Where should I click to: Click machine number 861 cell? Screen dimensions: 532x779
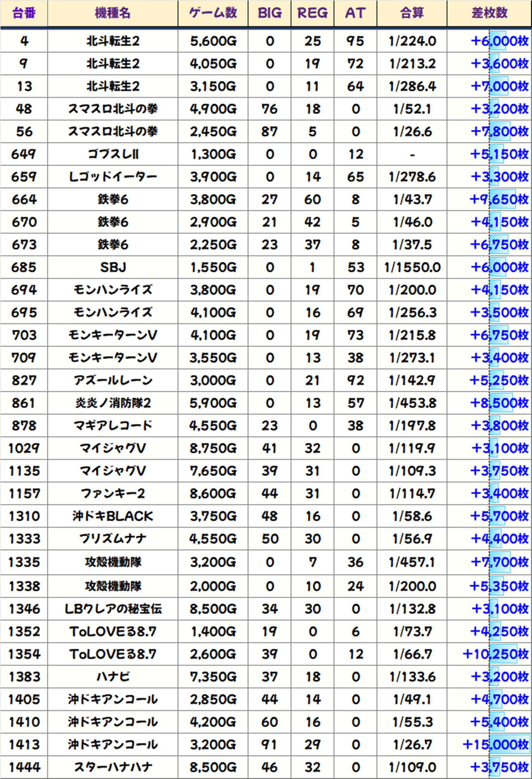pyautogui.click(x=24, y=403)
